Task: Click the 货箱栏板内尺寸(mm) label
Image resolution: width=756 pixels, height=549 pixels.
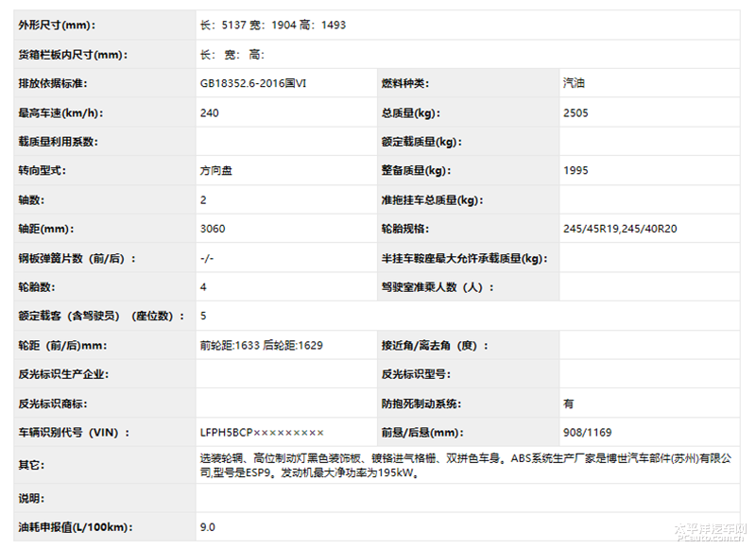Action: click(x=73, y=55)
